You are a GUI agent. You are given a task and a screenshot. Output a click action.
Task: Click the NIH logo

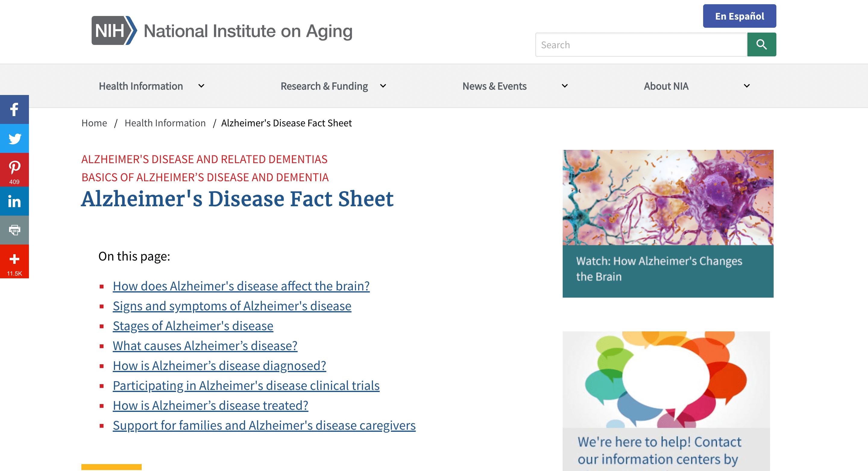point(114,30)
